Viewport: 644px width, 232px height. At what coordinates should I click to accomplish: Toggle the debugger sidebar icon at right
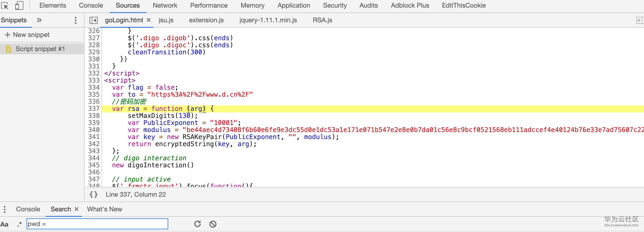[639, 20]
